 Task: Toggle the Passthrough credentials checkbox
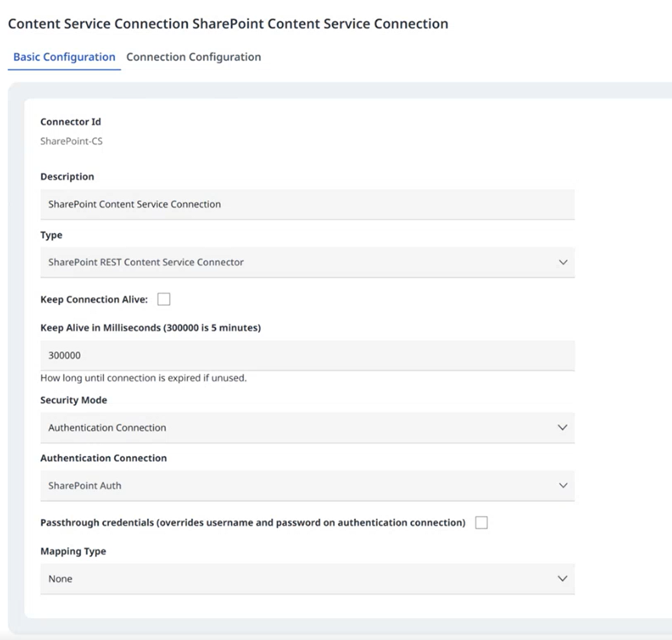tap(481, 523)
